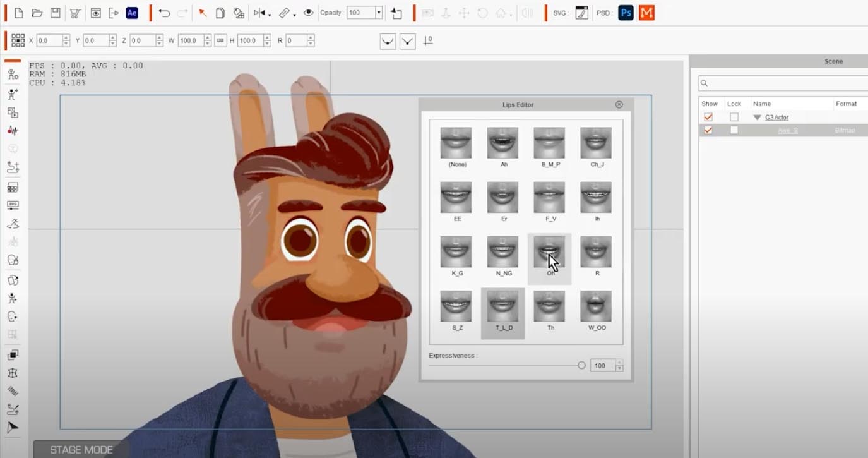Click the After Effects export icon
The height and width of the screenshot is (458, 868).
pyautogui.click(x=132, y=13)
